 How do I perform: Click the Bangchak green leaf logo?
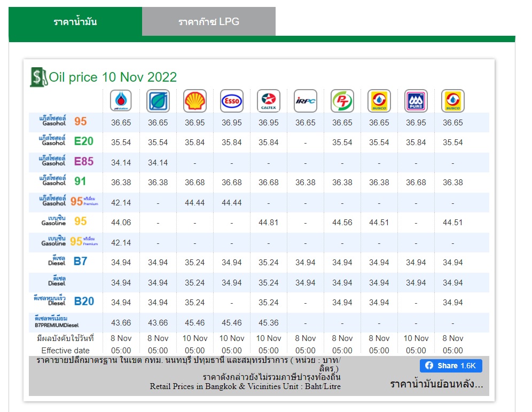pos(158,101)
